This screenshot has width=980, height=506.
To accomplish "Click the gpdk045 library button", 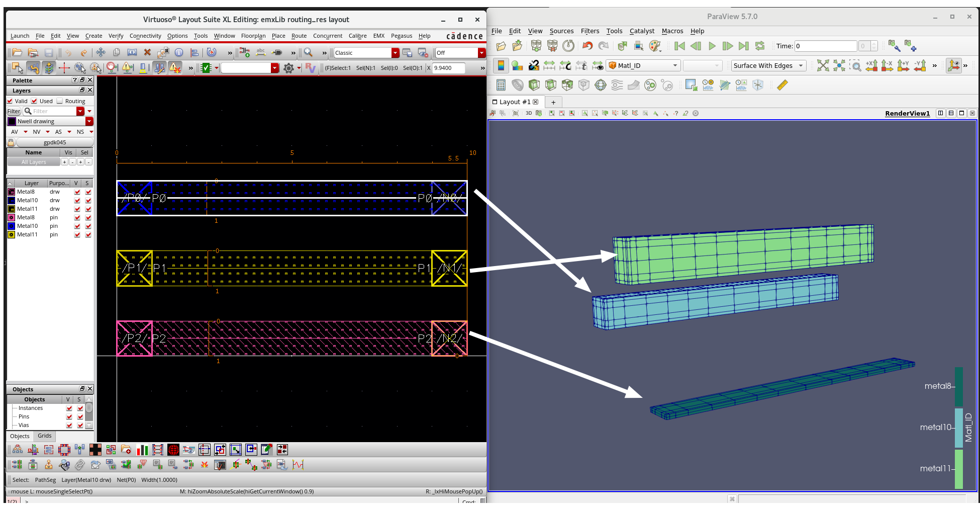I will click(55, 142).
